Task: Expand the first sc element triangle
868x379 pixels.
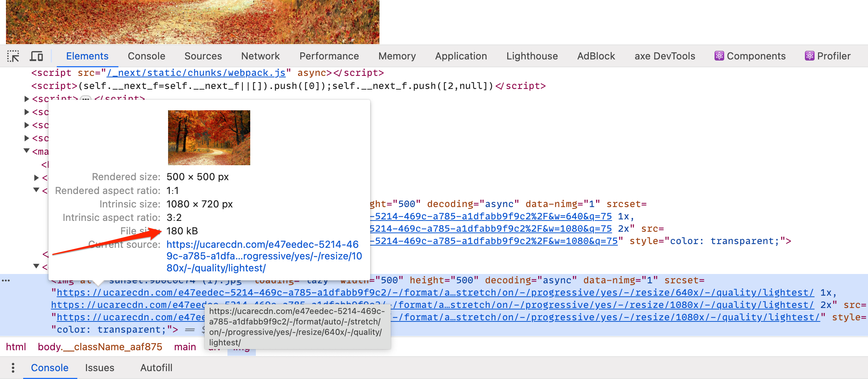Action: (x=27, y=112)
